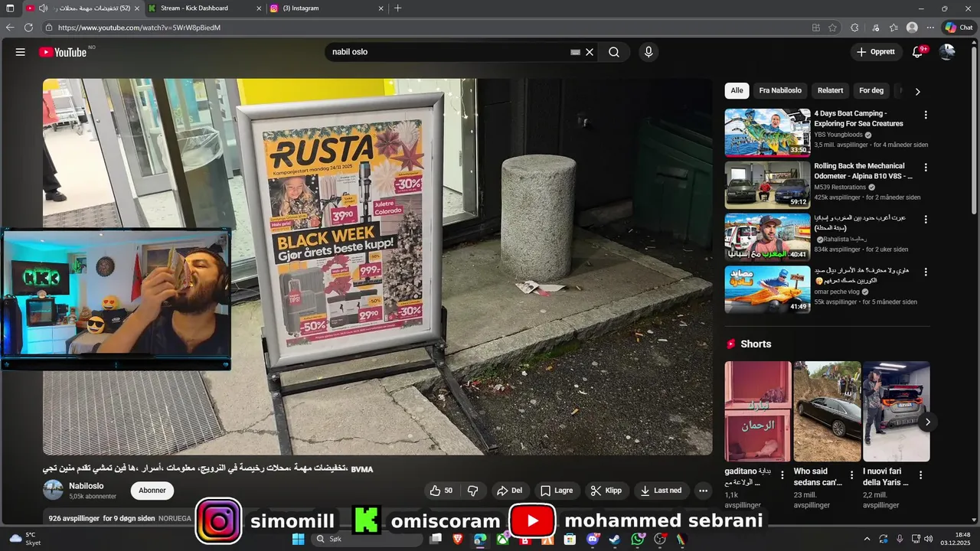Dislike the video with thumbs-down
This screenshot has width=980, height=551.
(473, 491)
